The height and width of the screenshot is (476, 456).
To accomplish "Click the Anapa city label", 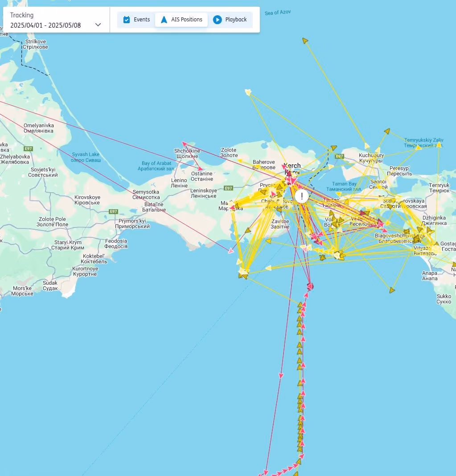I will click(430, 276).
